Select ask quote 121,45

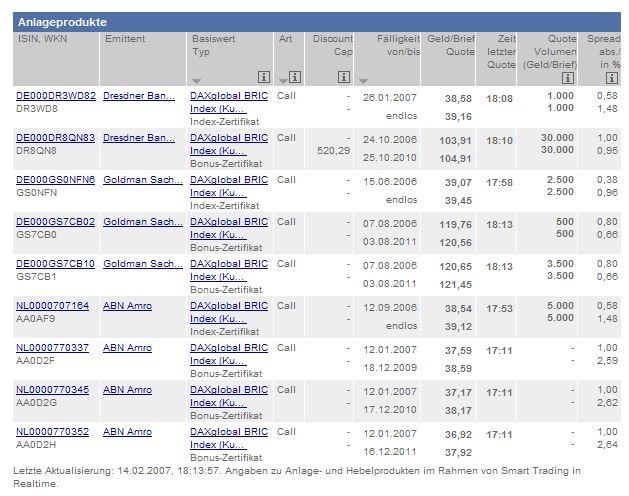pos(455,285)
